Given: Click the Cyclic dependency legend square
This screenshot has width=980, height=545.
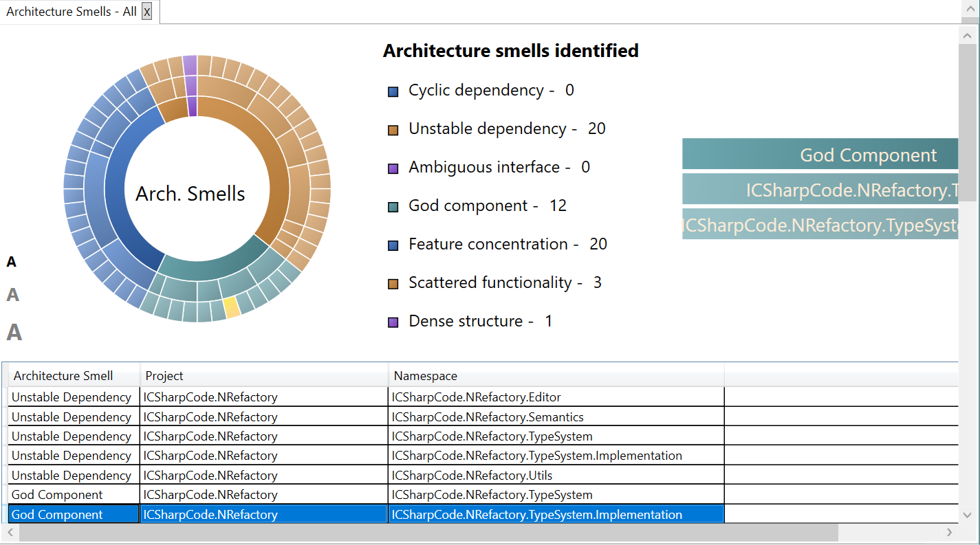Looking at the screenshot, I should tap(393, 91).
